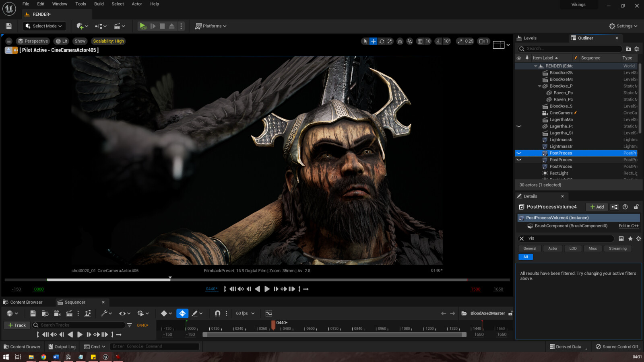Click the Eject icon in main toolbar

(x=172, y=26)
